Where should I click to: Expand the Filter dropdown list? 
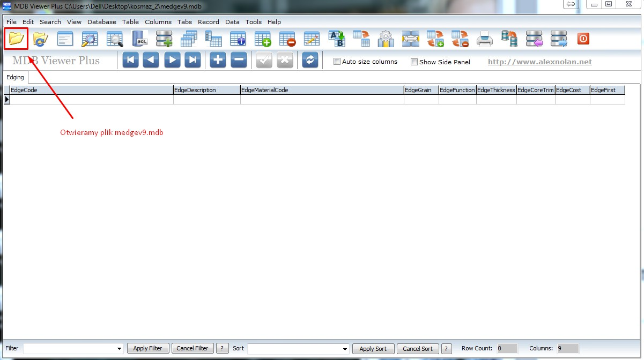pos(119,349)
